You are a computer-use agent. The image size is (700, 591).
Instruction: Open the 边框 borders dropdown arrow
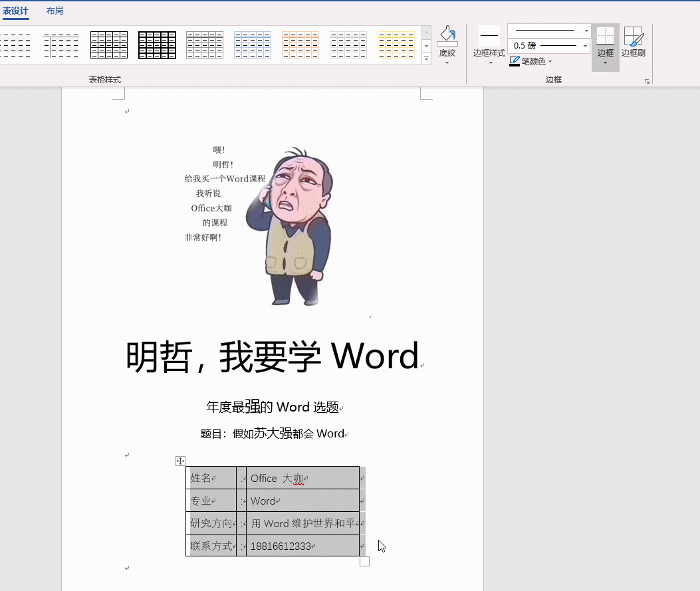[x=606, y=63]
